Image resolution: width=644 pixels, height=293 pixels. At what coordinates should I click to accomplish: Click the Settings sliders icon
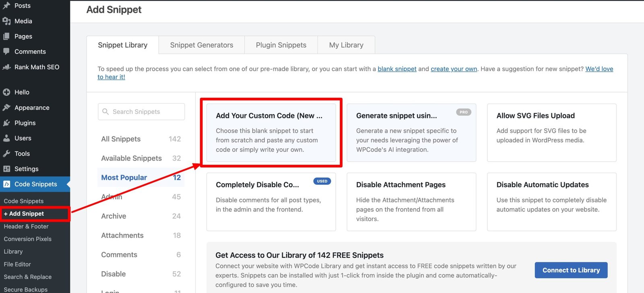(x=6, y=169)
